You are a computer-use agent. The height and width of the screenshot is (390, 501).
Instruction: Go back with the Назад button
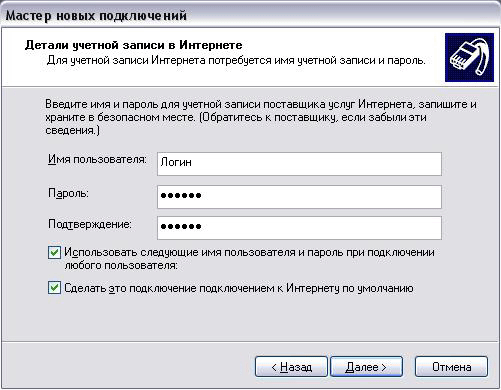click(x=291, y=367)
